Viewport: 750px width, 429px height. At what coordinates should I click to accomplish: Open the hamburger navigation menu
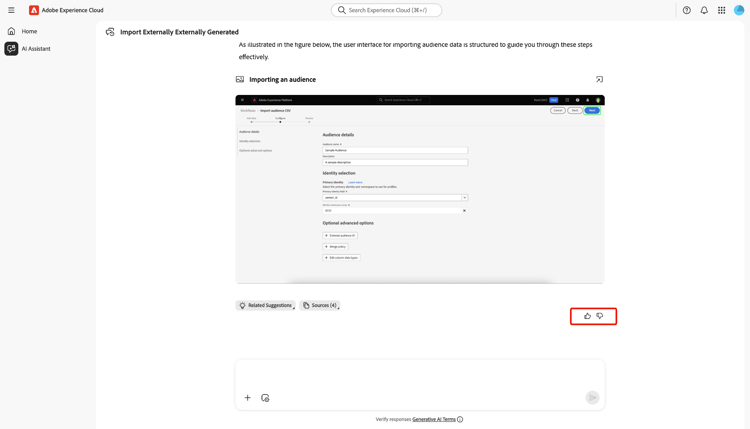(x=11, y=10)
